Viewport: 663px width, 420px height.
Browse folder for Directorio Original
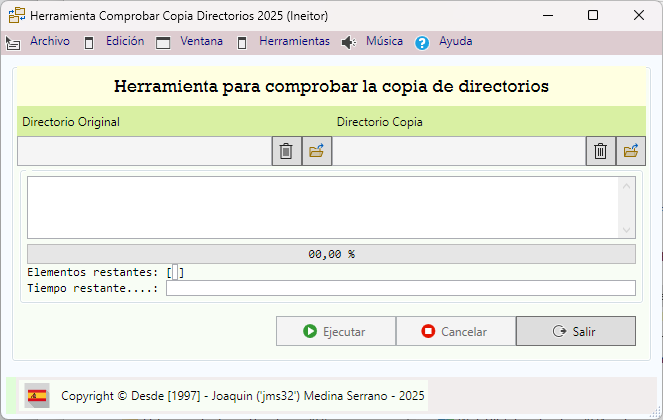coord(317,151)
